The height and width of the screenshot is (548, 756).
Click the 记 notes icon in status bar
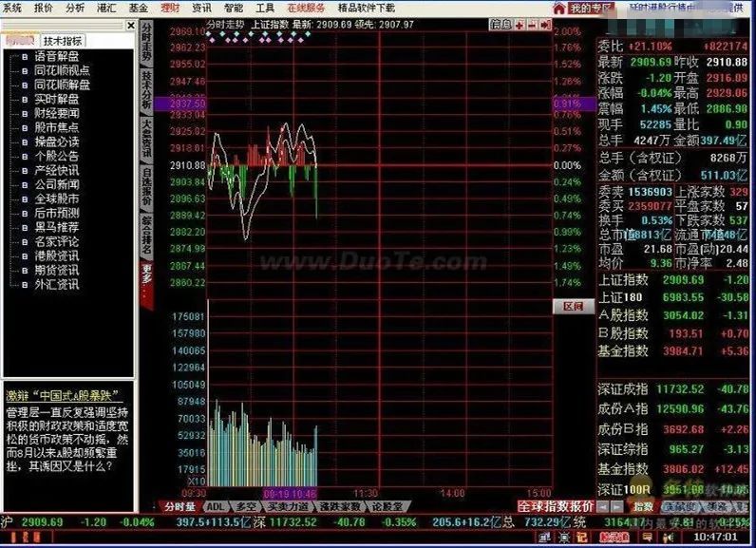[x=581, y=537]
